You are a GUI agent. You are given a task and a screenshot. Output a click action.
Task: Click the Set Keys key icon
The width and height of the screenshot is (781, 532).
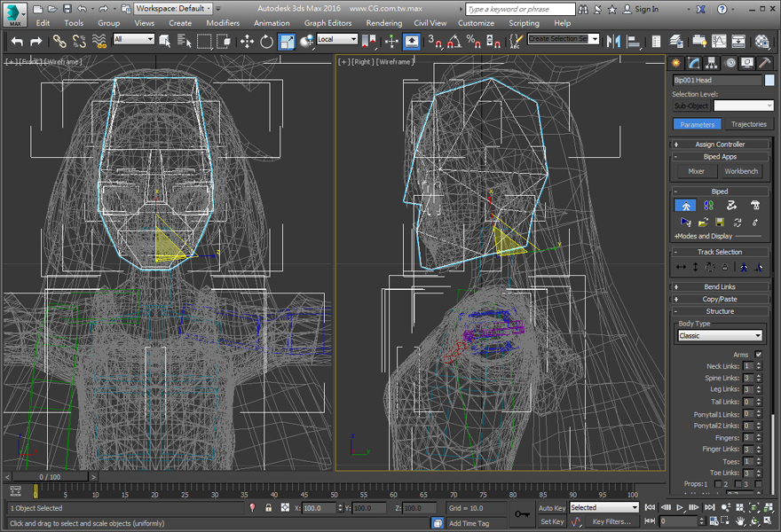522,514
